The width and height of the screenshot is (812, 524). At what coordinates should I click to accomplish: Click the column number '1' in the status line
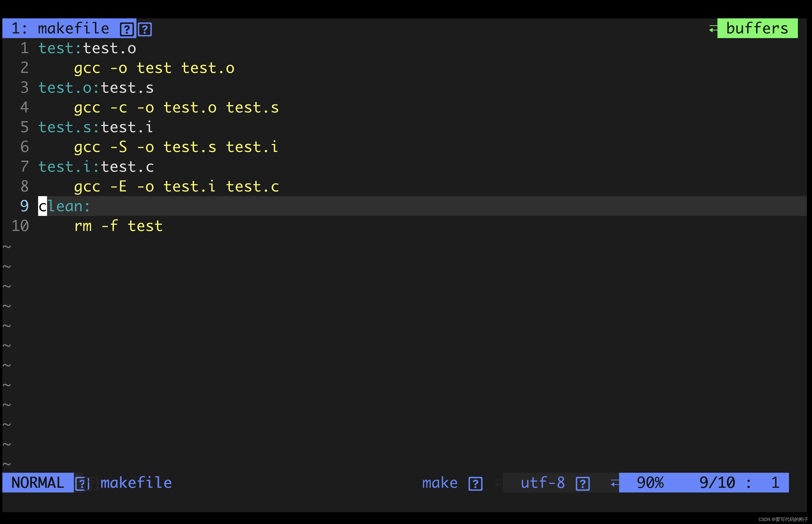point(775,483)
